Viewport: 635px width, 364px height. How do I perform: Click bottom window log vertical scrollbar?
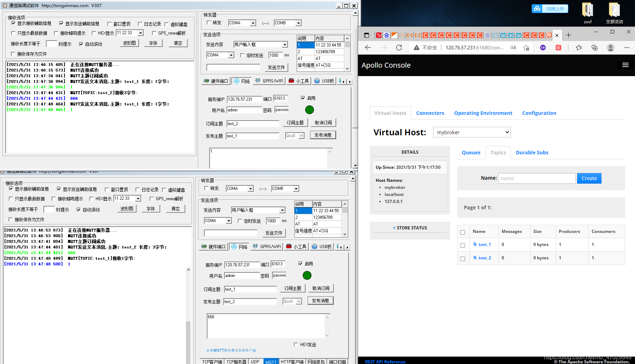[x=188, y=315]
